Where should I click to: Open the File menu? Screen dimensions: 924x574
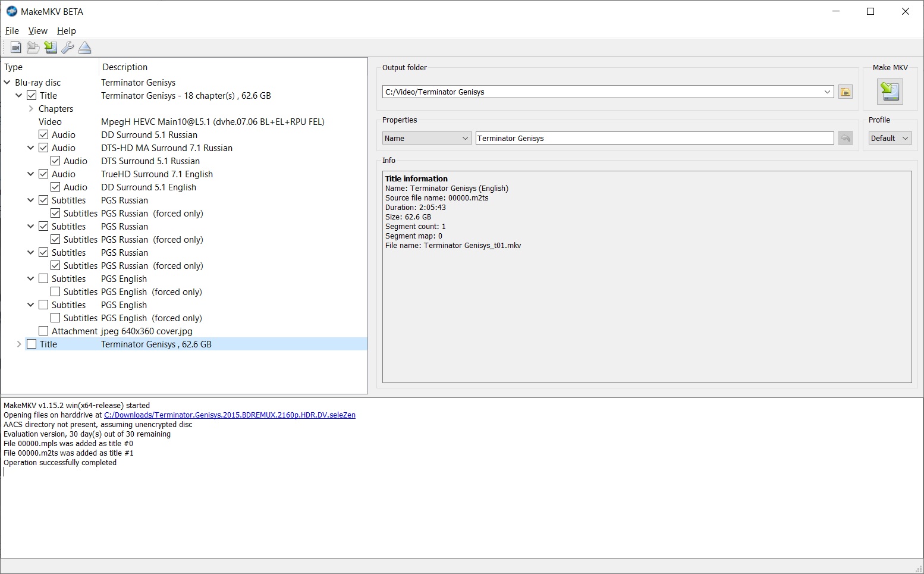(x=12, y=31)
